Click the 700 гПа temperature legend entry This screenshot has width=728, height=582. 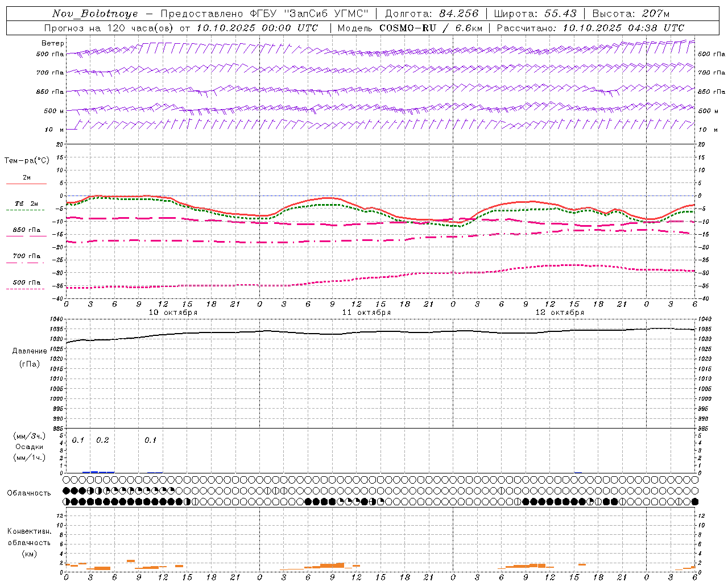(27, 256)
